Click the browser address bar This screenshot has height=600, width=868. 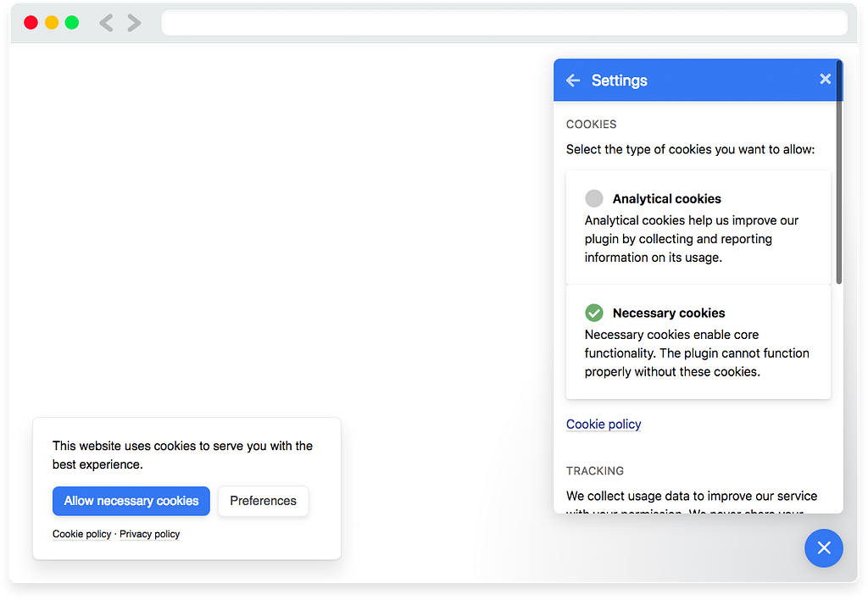[504, 23]
